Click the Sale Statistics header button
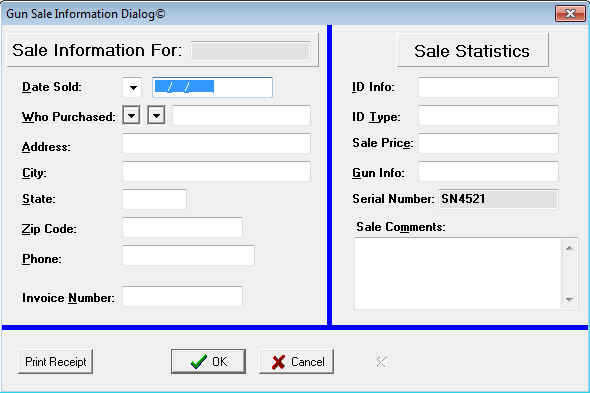The width and height of the screenshot is (590, 393). tap(472, 50)
